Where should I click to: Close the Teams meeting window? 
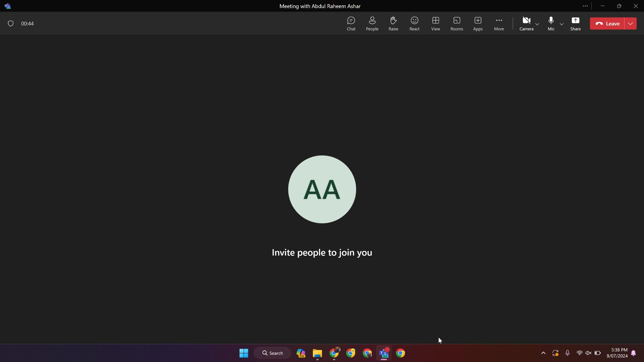(x=636, y=6)
